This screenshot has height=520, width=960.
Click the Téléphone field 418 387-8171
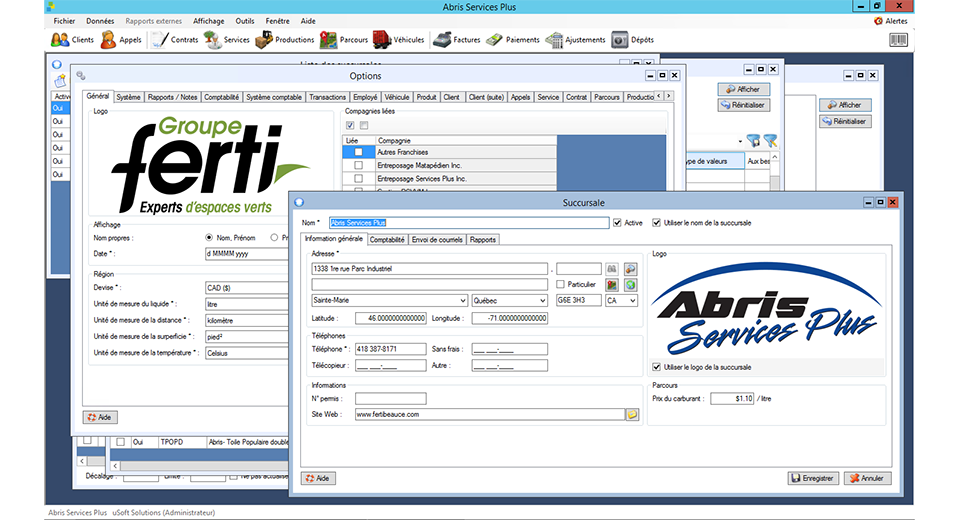[391, 349]
